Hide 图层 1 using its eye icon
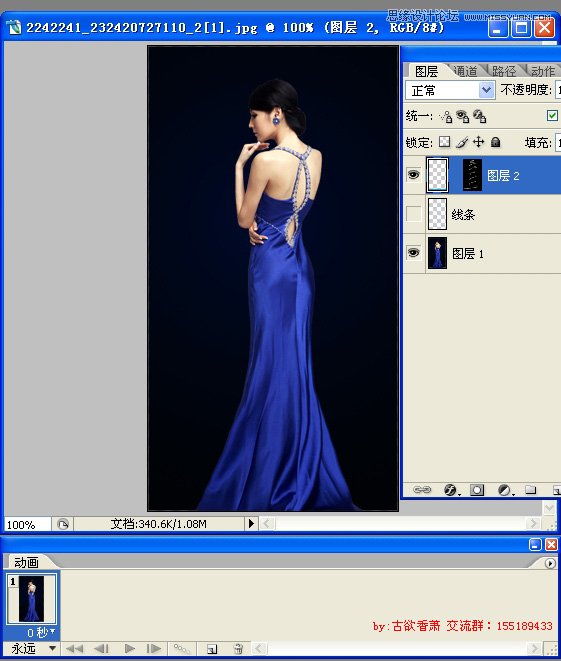Image resolution: width=561 pixels, height=661 pixels. point(413,253)
